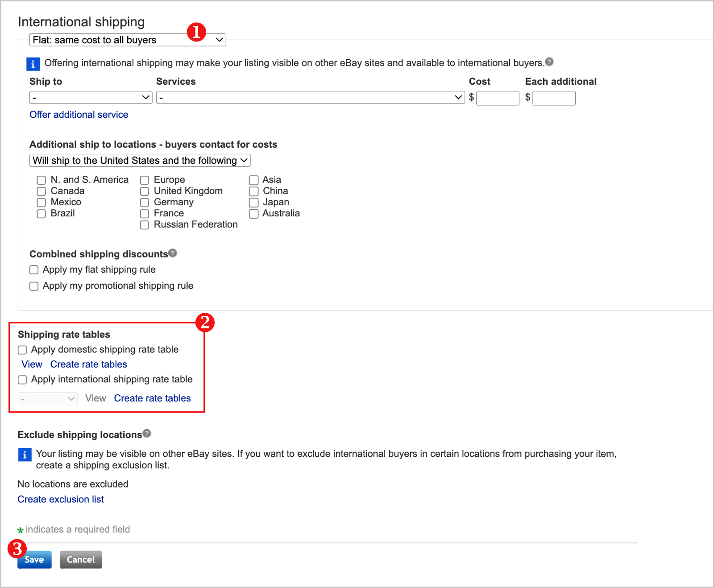The width and height of the screenshot is (714, 588).
Task: Check Apply international shipping rate table
Action: pos(22,380)
